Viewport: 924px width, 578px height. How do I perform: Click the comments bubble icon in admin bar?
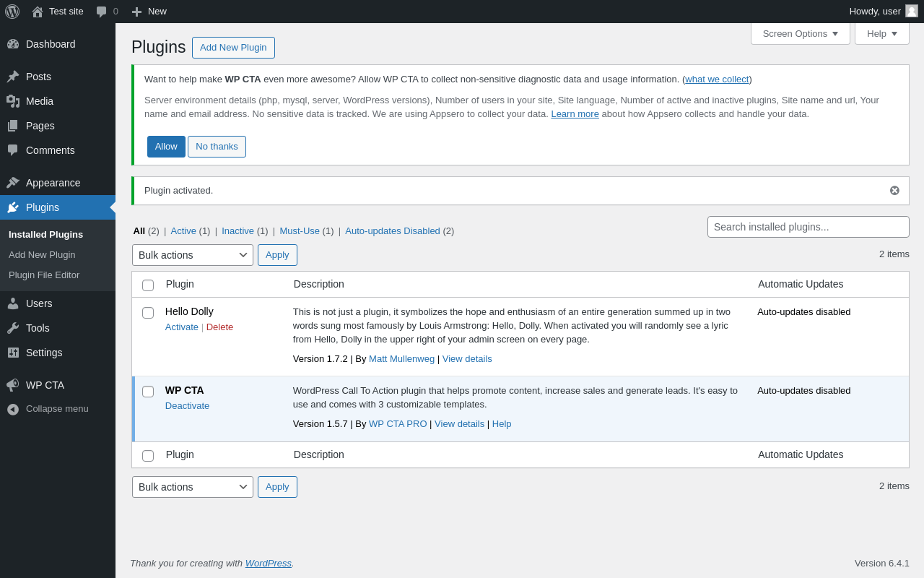click(x=102, y=12)
